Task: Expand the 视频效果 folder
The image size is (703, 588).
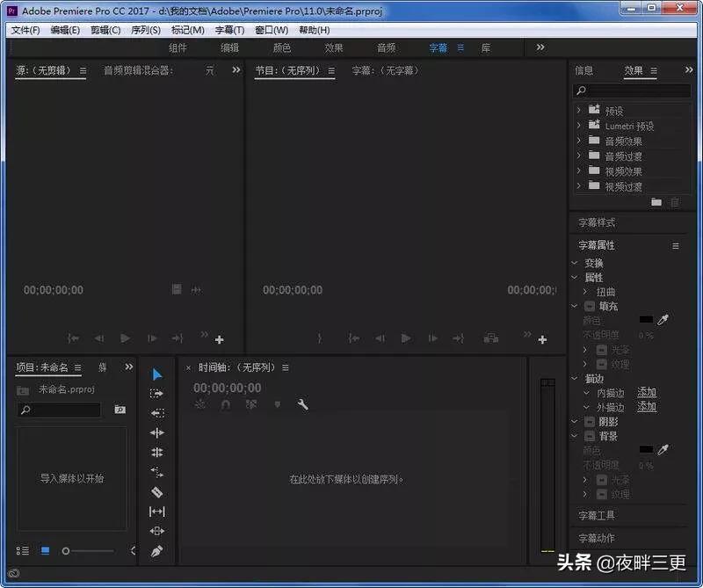Action: click(x=579, y=171)
